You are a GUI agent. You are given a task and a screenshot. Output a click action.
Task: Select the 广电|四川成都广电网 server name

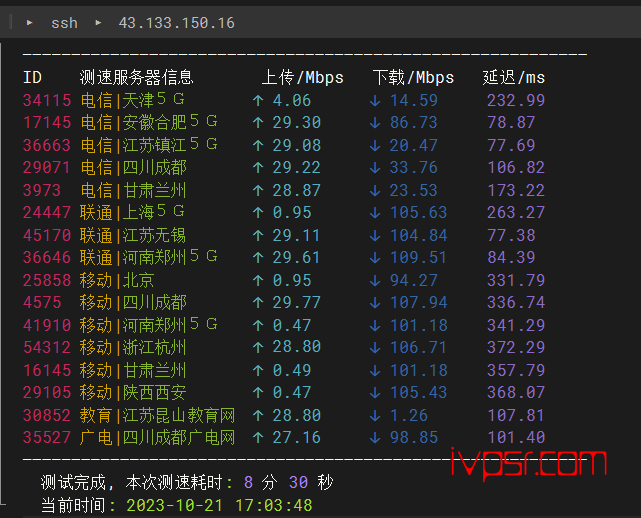(157, 437)
